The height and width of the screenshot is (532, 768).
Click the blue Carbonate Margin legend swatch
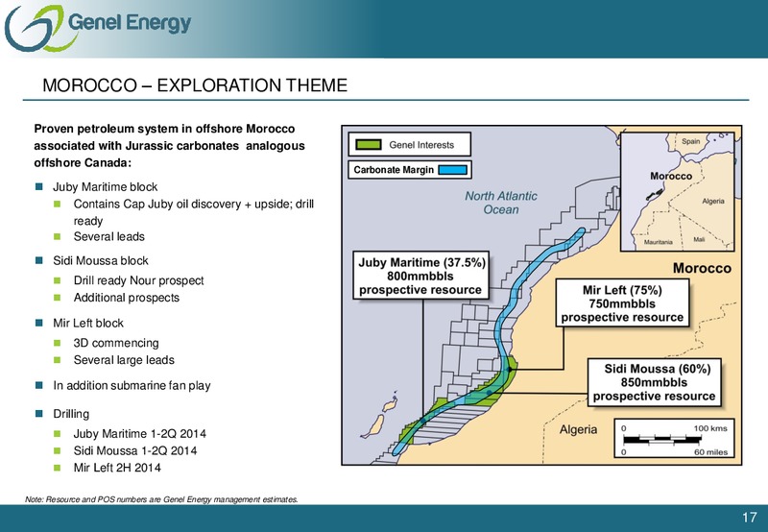[452, 170]
